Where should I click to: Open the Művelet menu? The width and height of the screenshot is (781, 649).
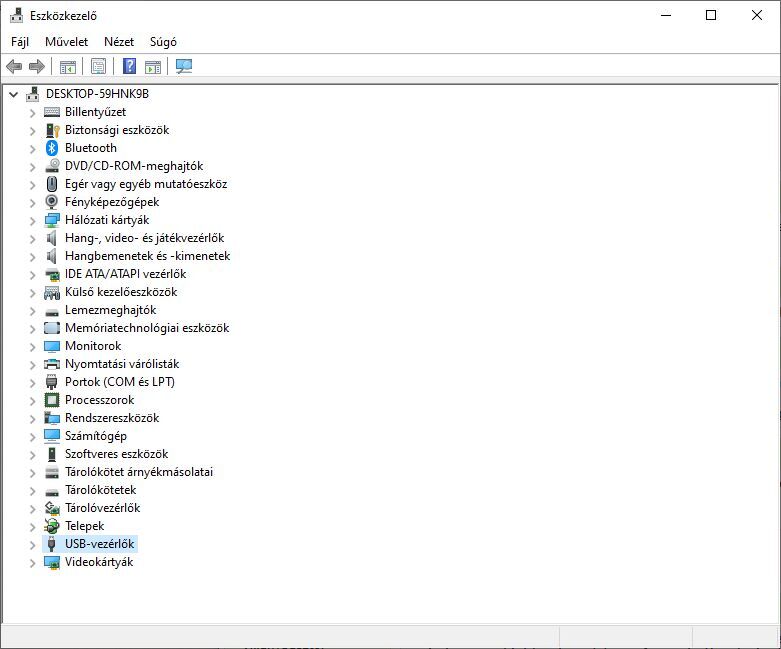click(x=66, y=42)
